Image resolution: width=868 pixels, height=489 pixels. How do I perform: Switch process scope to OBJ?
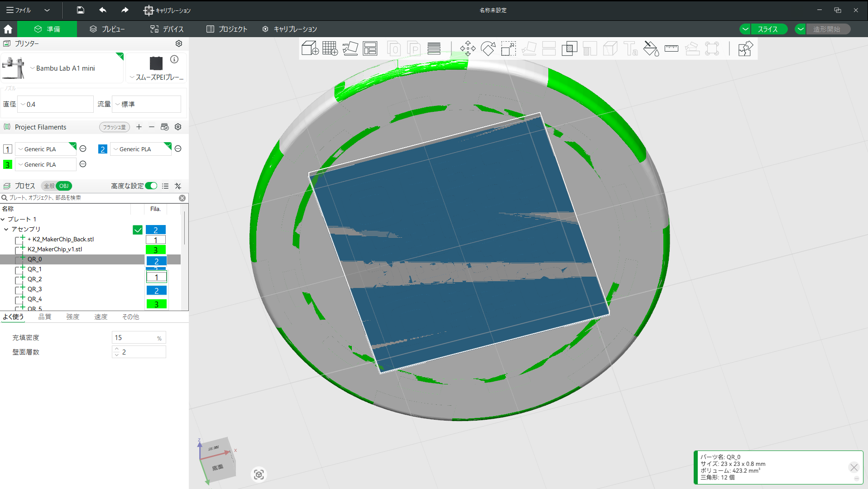[64, 186]
